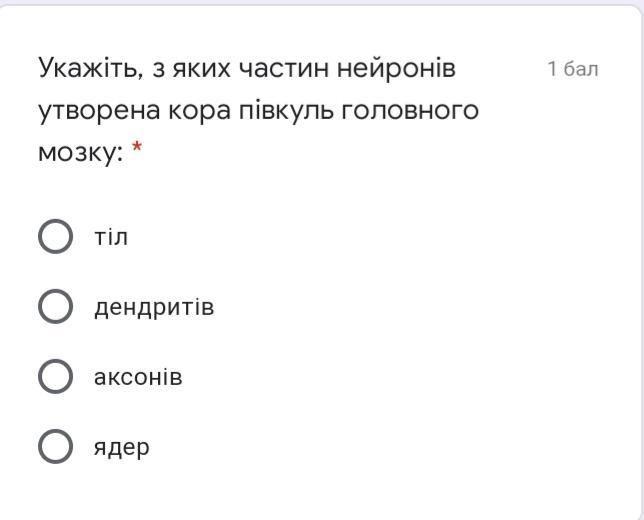The image size is (644, 520).
Task: Click the lavender strip above the card
Action: pyautogui.click(x=322, y=2)
